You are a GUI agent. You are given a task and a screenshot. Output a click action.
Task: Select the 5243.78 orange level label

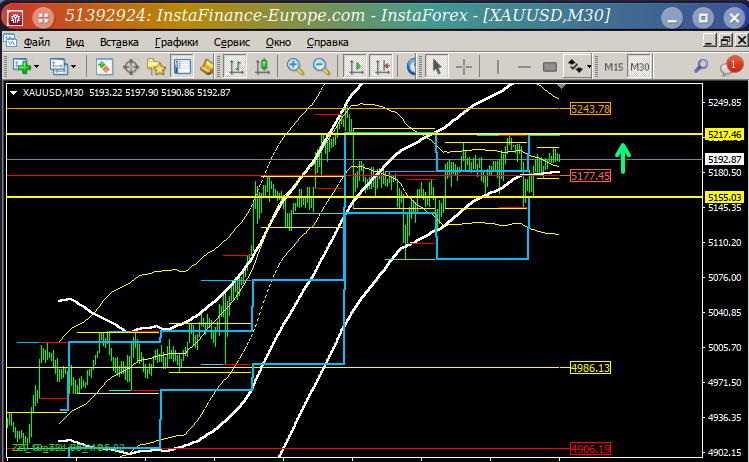590,109
